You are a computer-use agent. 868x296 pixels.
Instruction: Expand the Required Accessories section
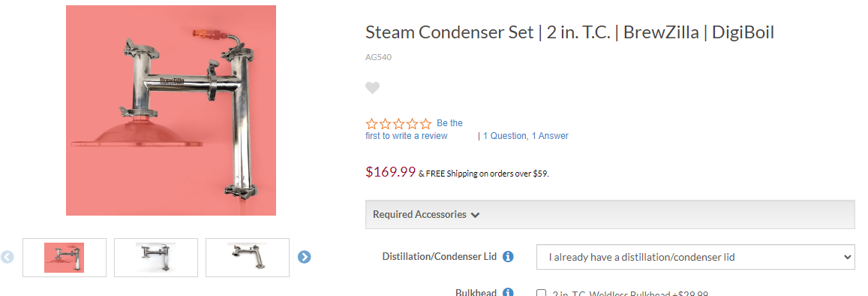[610, 215]
